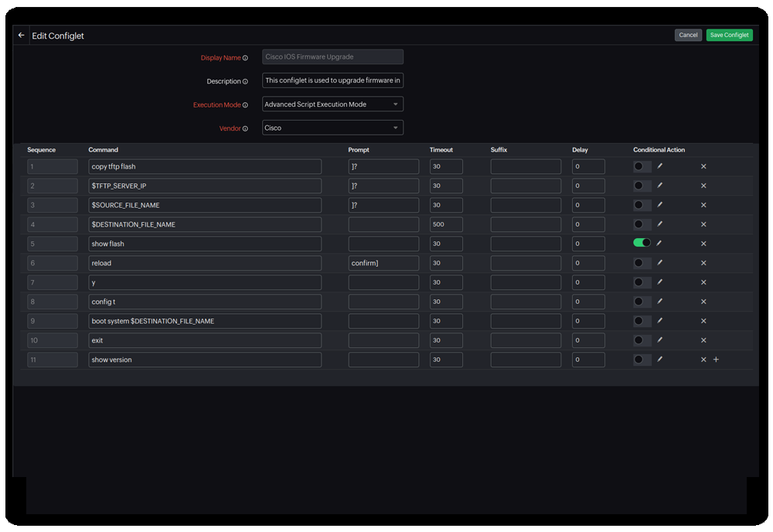Click the info icon beside Execution Mode
This screenshot has height=532, width=773.
246,105
